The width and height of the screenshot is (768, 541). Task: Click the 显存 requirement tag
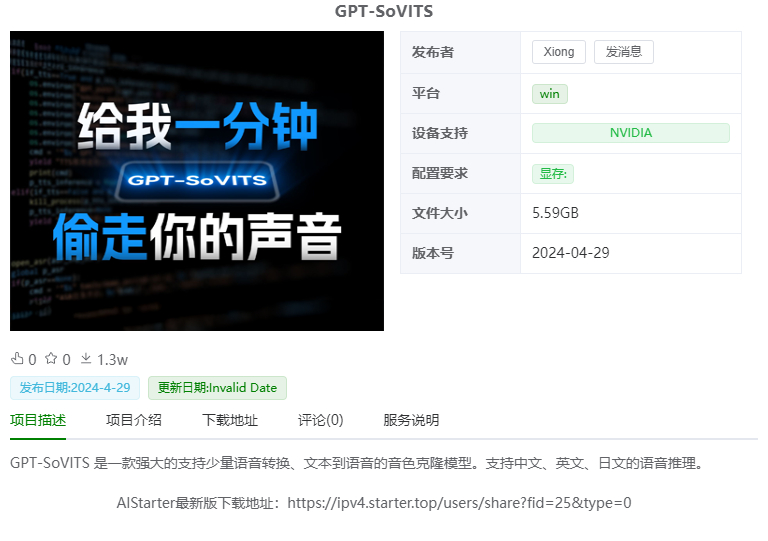pyautogui.click(x=553, y=174)
